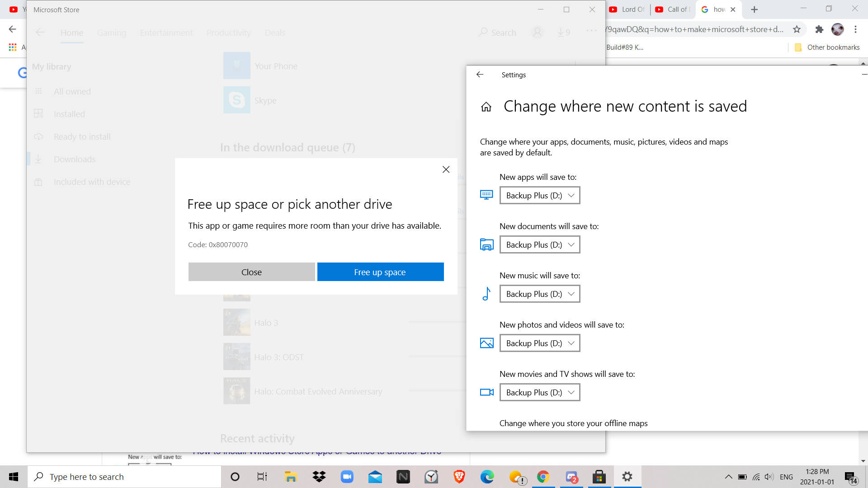
Task: Select Included with device in library
Action: tap(92, 182)
